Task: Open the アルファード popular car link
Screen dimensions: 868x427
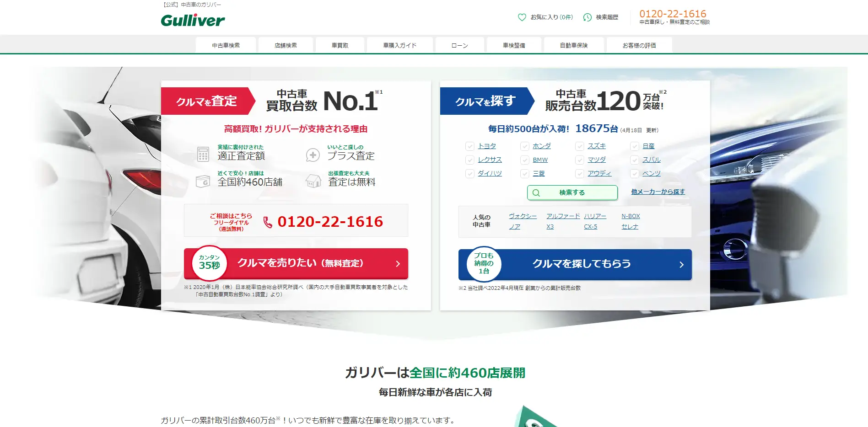Action: tap(563, 216)
